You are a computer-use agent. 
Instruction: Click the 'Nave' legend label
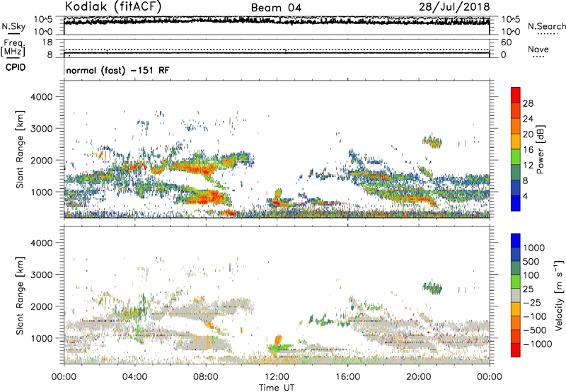538,49
